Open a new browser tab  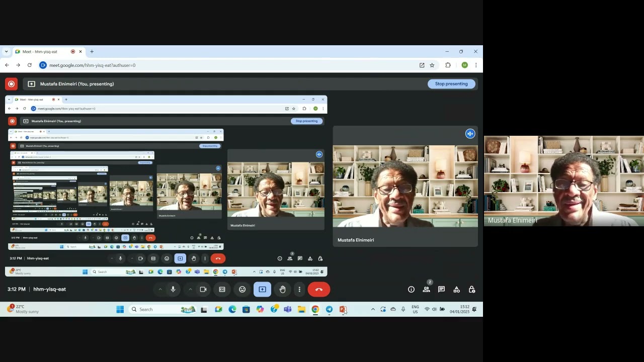[x=92, y=52]
